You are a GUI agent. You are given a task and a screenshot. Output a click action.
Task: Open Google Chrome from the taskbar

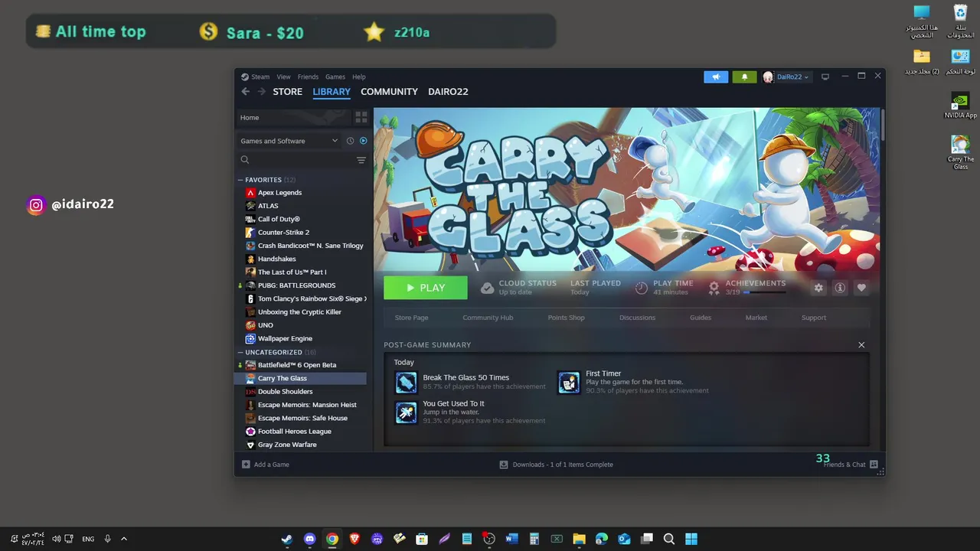coord(332,539)
